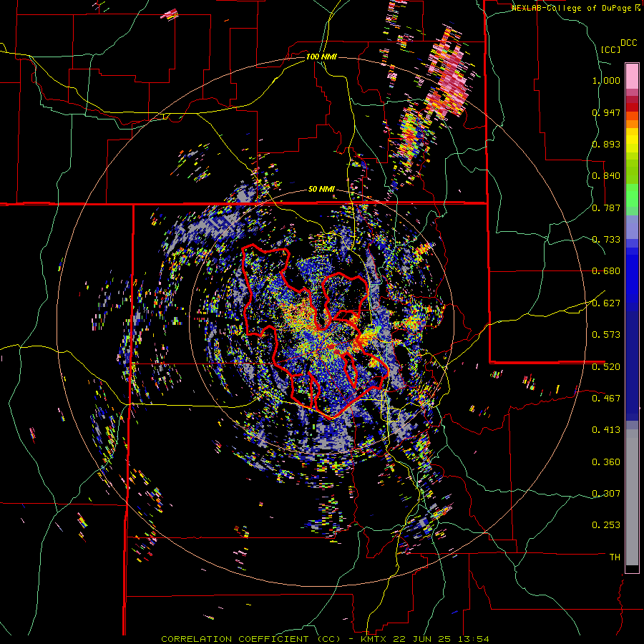644x644 pixels.
Task: Click the 0.627 scale value
Action: coord(606,303)
